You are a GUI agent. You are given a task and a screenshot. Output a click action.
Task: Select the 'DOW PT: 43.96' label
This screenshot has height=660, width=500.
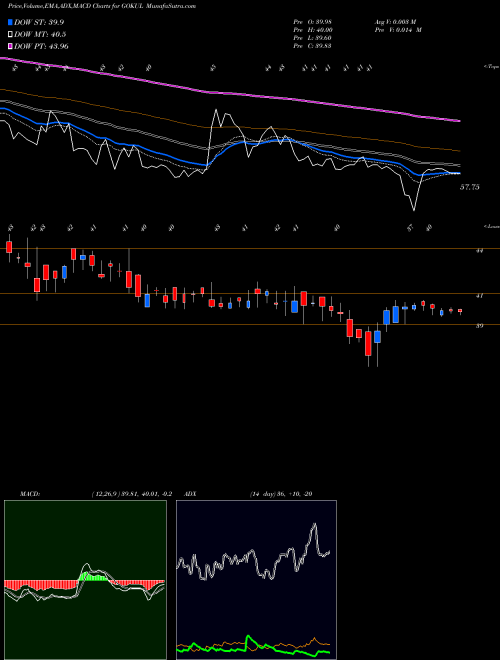point(41,46)
